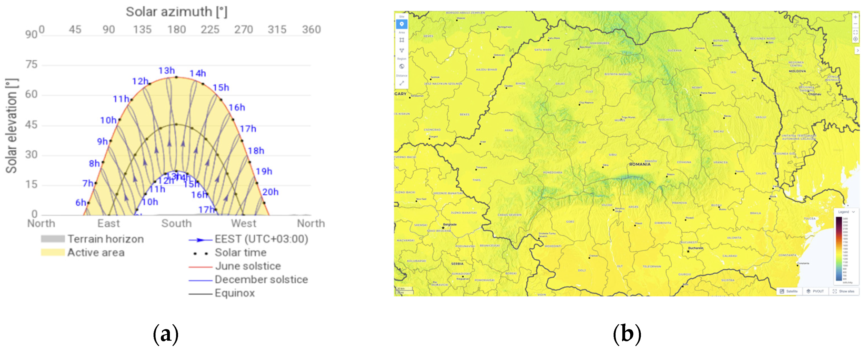Image resolution: width=868 pixels, height=350 pixels.
Task: Click the MOLDOVA country label
Action: point(797,71)
